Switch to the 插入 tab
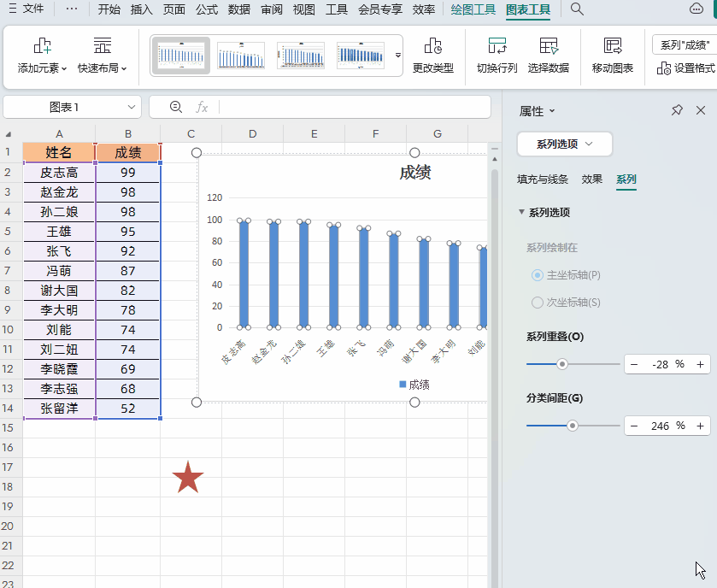 point(141,9)
